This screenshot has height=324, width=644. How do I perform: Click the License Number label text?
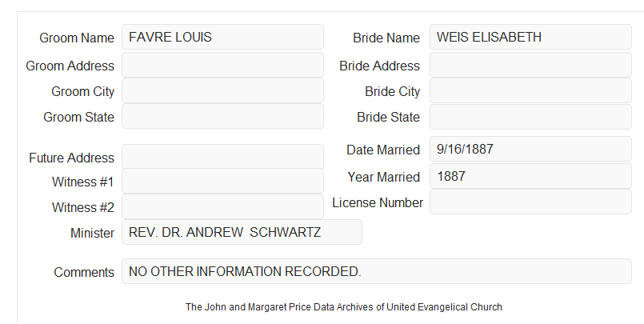378,202
